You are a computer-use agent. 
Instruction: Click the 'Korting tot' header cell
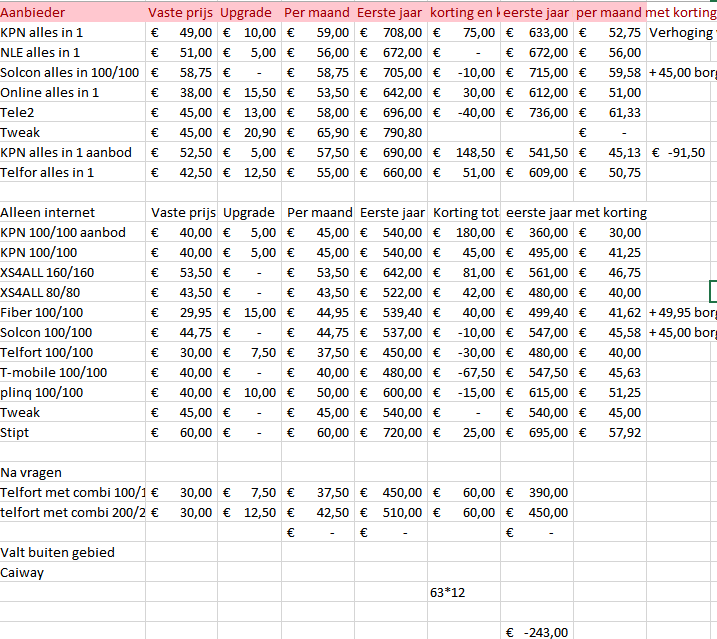(464, 212)
